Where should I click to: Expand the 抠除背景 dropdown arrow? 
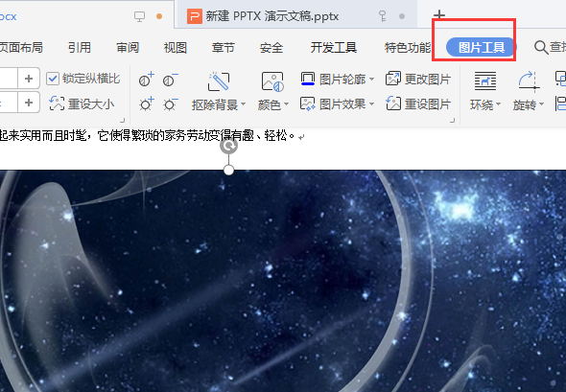click(x=244, y=104)
